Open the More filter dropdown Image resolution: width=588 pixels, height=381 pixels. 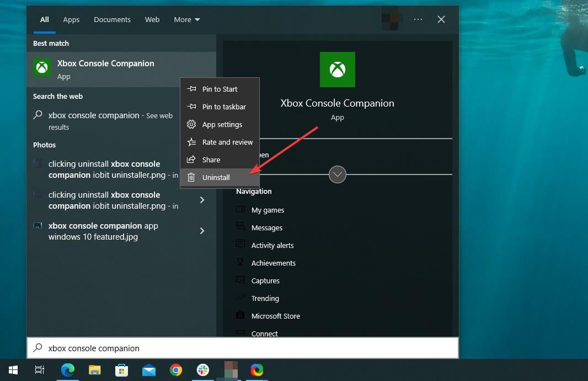click(187, 19)
